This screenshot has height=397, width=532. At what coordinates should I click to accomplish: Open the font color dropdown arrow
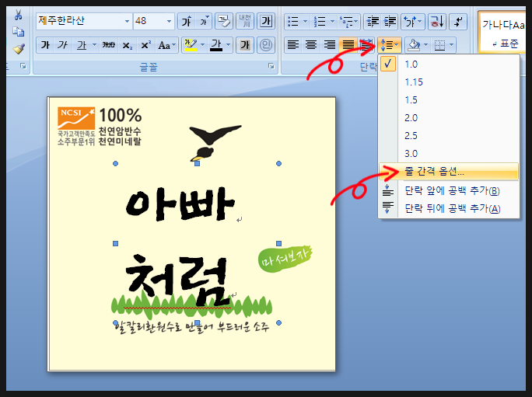point(229,45)
